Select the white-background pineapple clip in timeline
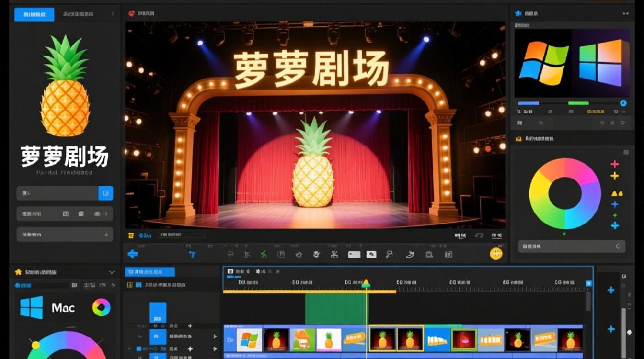Screen dimensions: 644x359 pos(329,339)
